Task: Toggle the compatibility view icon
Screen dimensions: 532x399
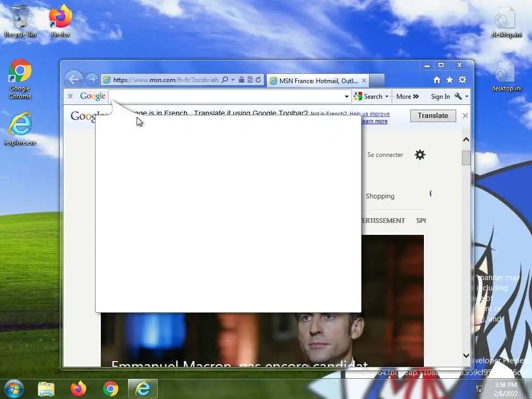Action: [x=250, y=79]
